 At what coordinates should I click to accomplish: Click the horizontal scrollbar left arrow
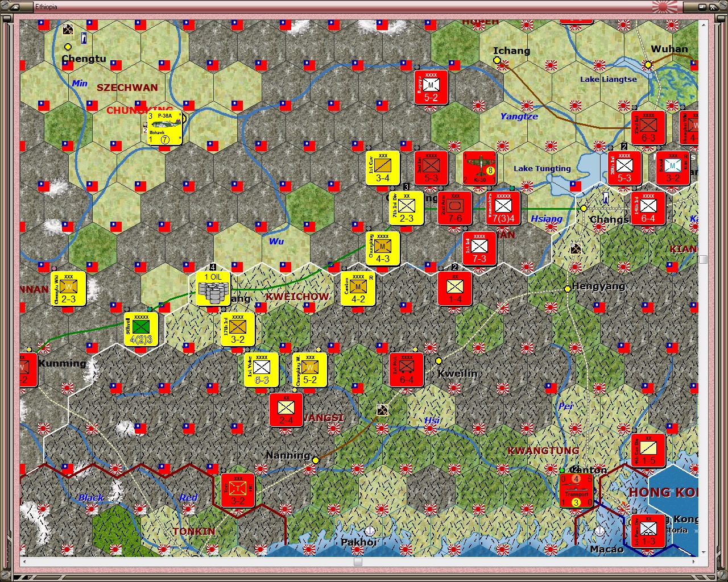24,562
